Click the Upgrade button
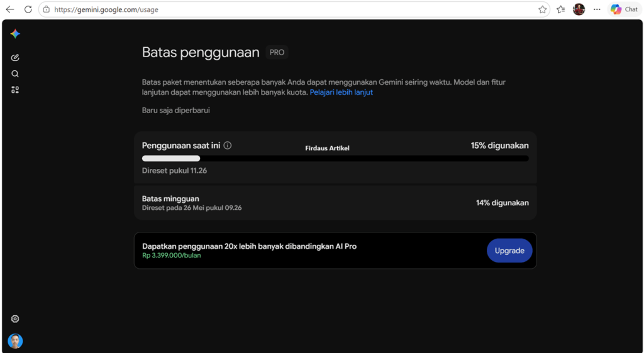644x353 pixels. [509, 251]
